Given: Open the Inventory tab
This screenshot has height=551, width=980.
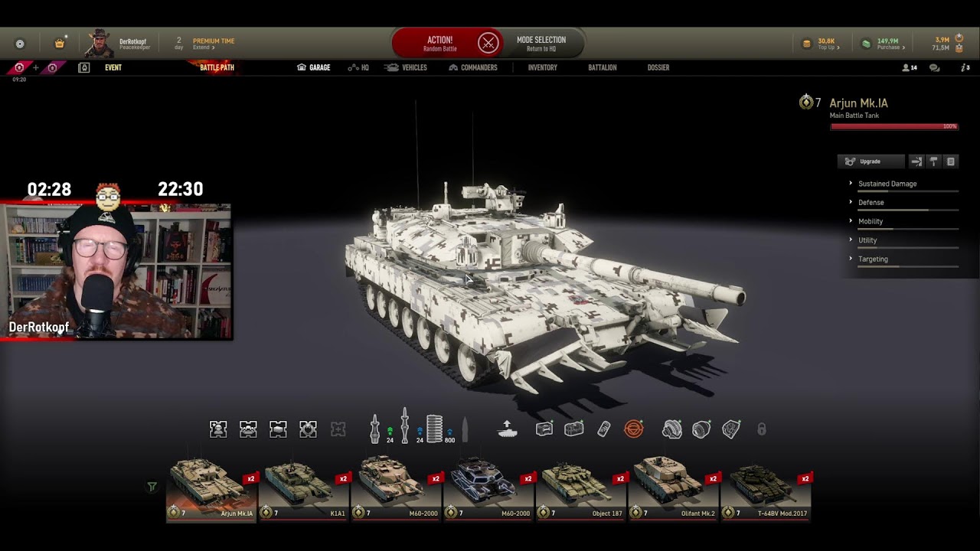Looking at the screenshot, I should (542, 67).
